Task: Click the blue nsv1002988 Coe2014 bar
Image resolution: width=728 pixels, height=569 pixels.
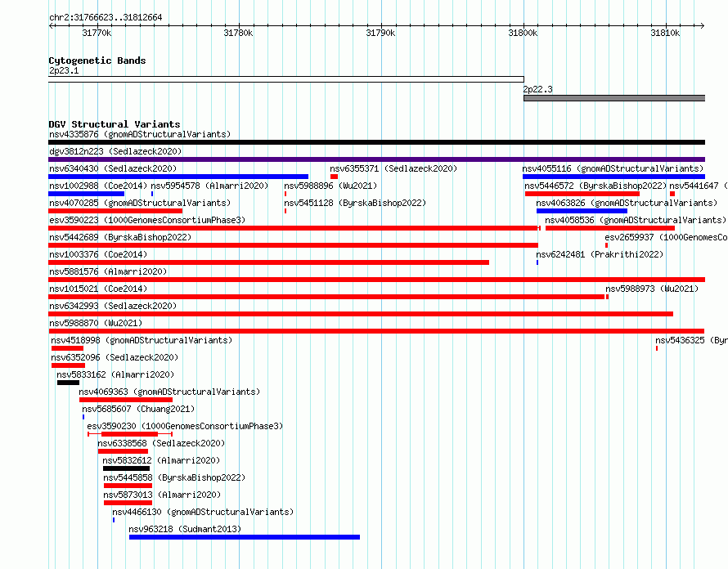Action: pos(87,194)
